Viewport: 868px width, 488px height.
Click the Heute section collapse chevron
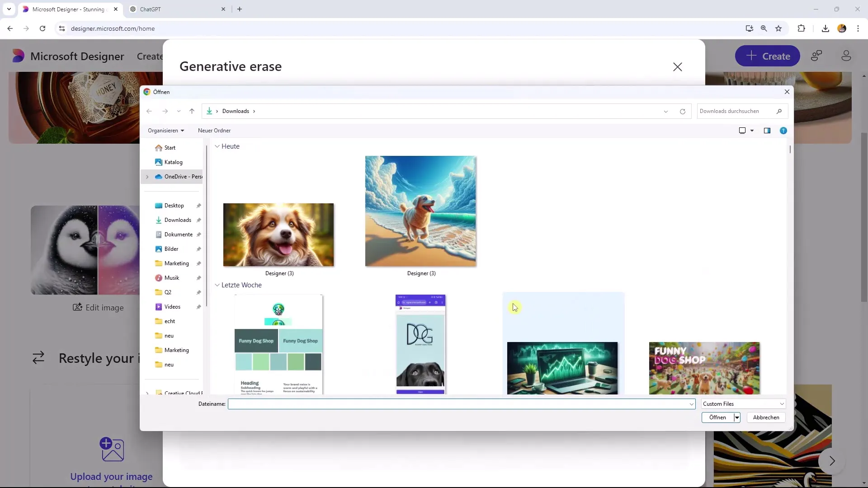pos(217,146)
